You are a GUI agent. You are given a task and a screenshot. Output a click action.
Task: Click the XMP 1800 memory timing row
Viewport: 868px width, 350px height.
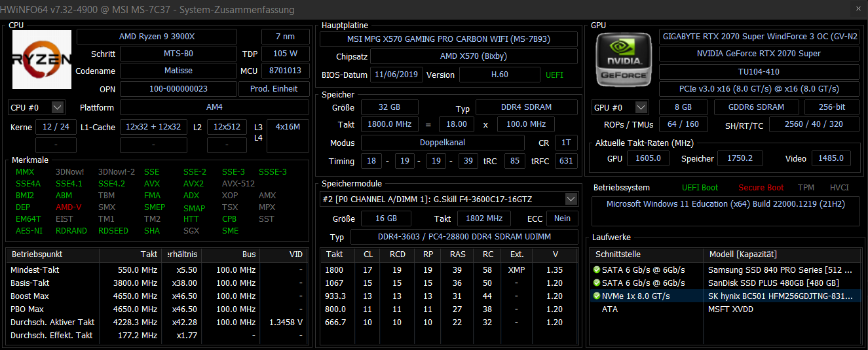(x=449, y=270)
